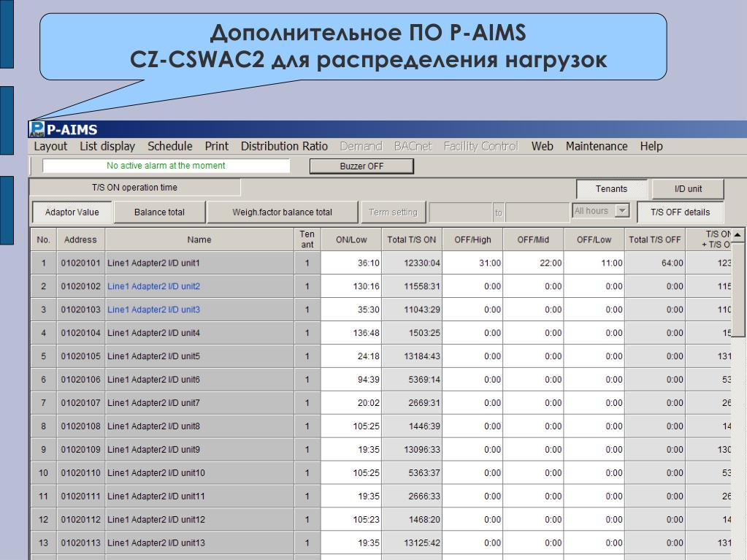
Task: Open the Distribution Ratio menu
Action: (284, 146)
